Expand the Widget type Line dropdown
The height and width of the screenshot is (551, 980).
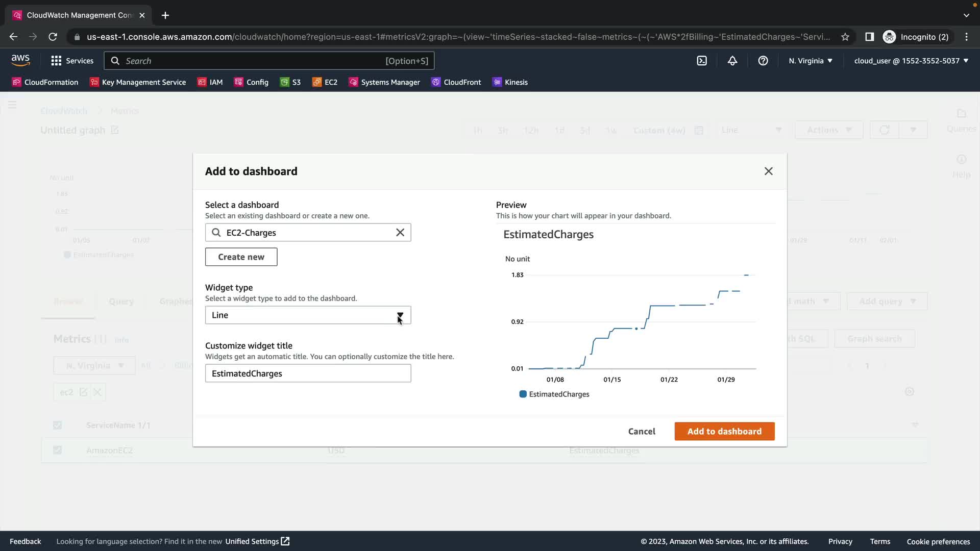click(x=308, y=315)
